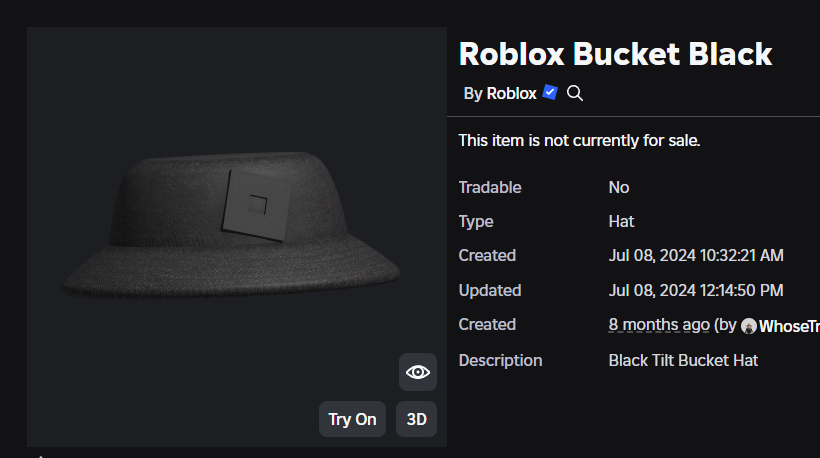Click the Tradable value 'No'
Image resolution: width=820 pixels, height=458 pixels.
619,187
